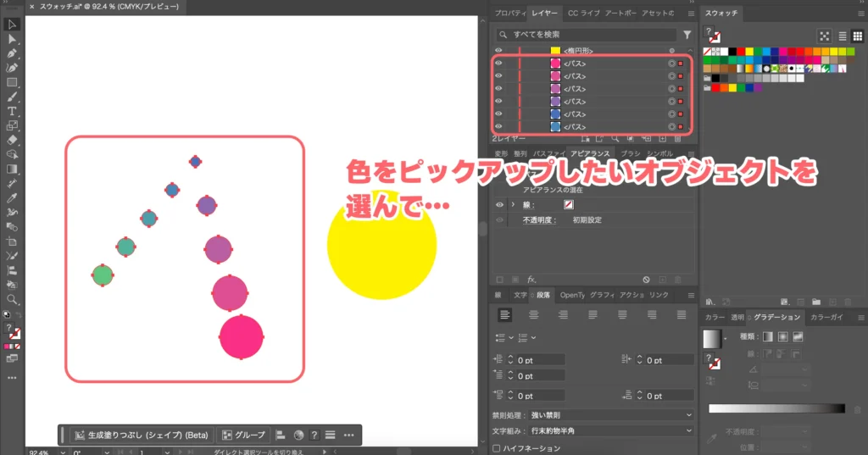Switch swatches to thumbnail grid view

click(x=858, y=36)
